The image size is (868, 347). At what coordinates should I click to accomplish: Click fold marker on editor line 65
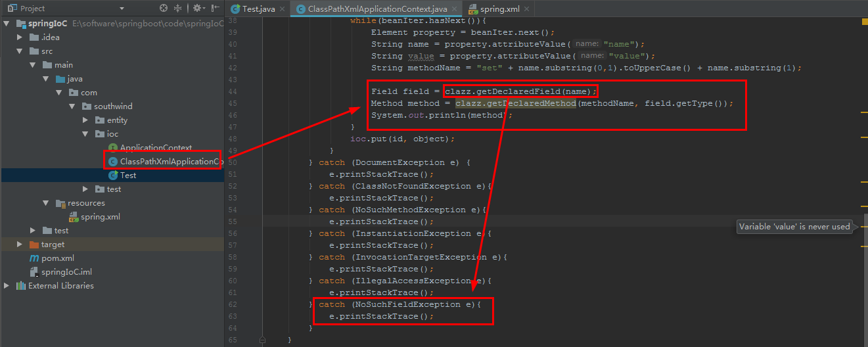click(262, 340)
